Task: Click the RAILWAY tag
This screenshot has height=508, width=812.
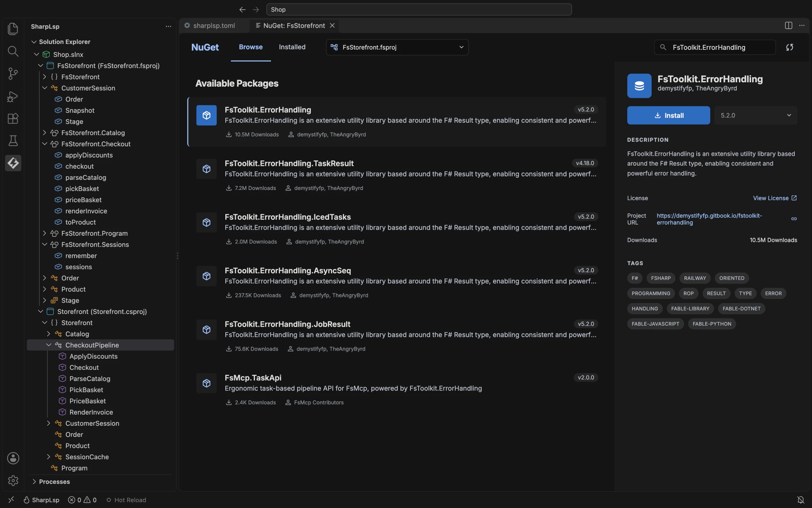Action: click(695, 278)
